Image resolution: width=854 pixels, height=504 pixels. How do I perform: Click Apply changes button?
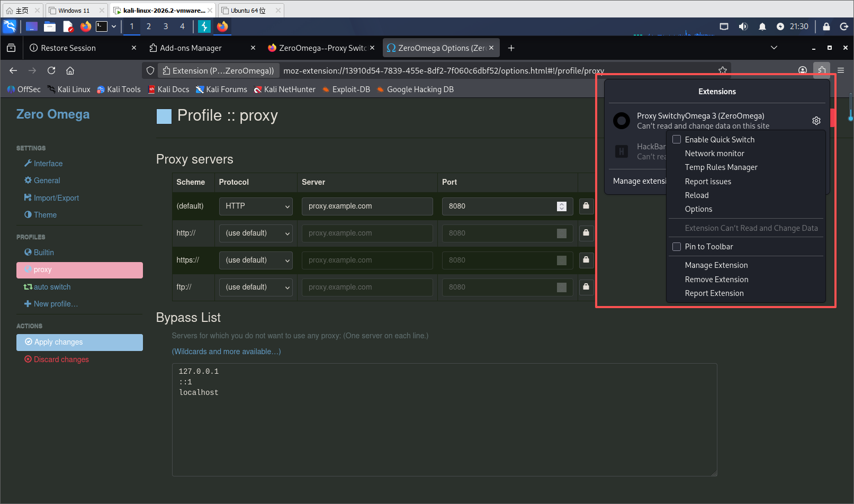coord(79,342)
